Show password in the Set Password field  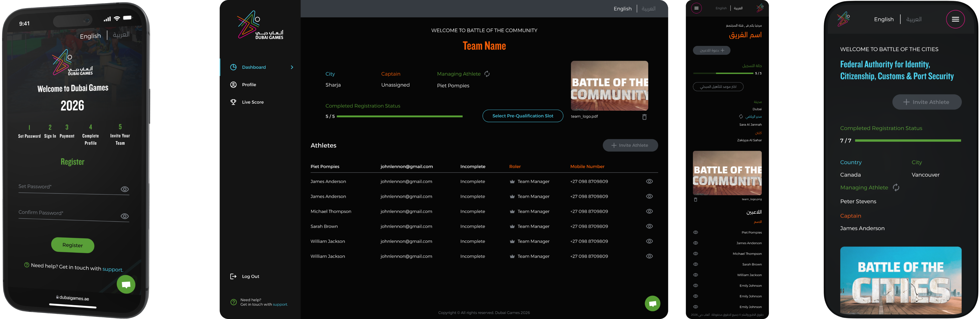[125, 189]
